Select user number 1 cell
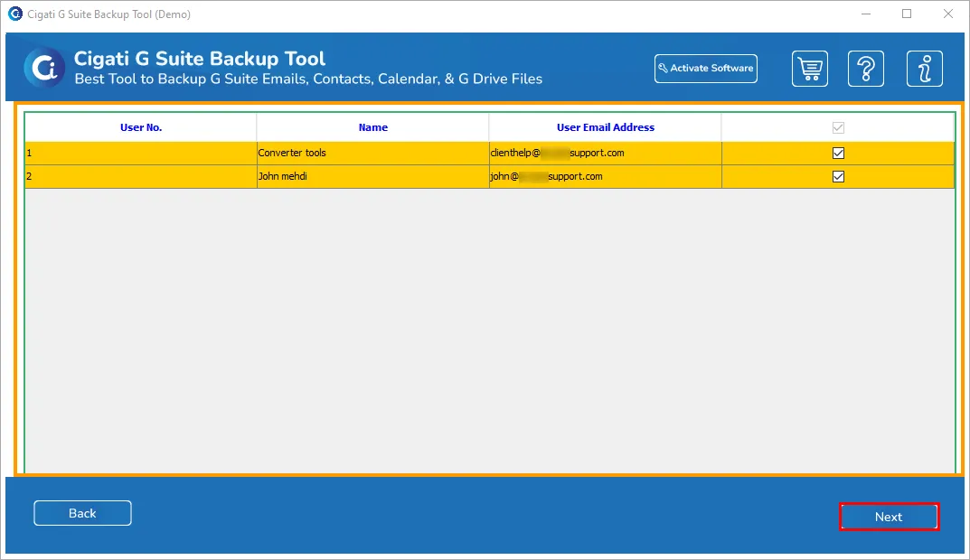The height and width of the screenshot is (560, 970). pyautogui.click(x=141, y=154)
